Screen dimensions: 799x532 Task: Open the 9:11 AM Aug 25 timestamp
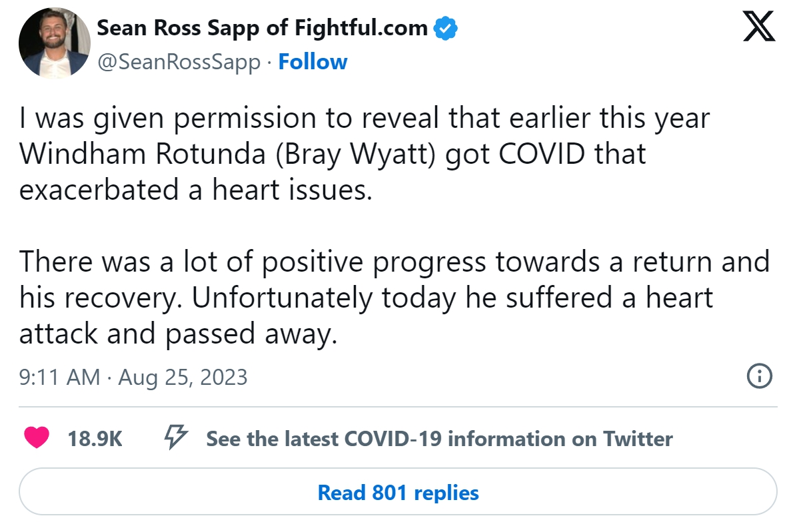133,378
